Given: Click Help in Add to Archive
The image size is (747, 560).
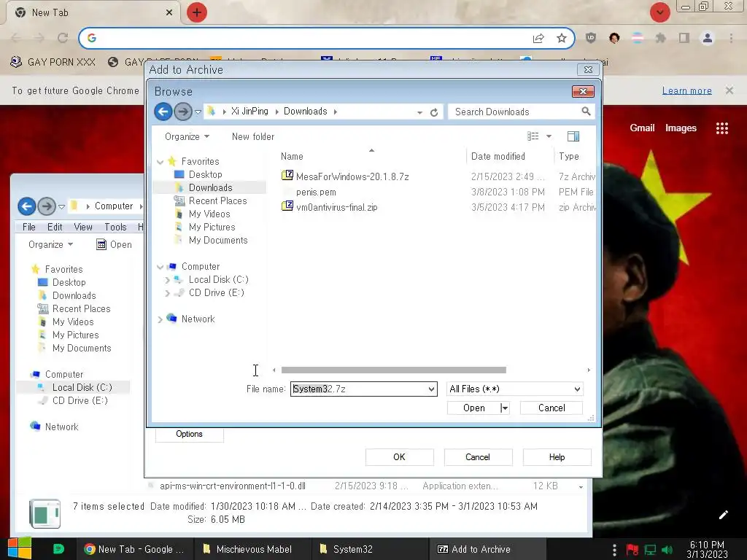Looking at the screenshot, I should (557, 457).
